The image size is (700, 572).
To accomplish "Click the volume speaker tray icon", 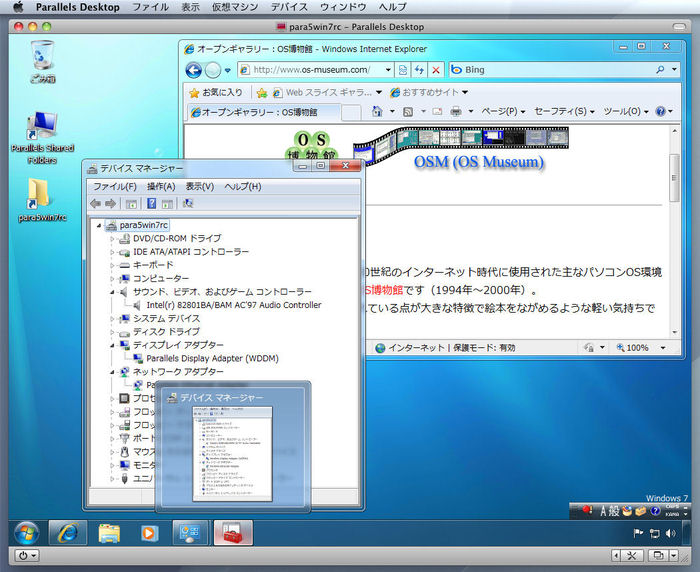I will point(671,533).
